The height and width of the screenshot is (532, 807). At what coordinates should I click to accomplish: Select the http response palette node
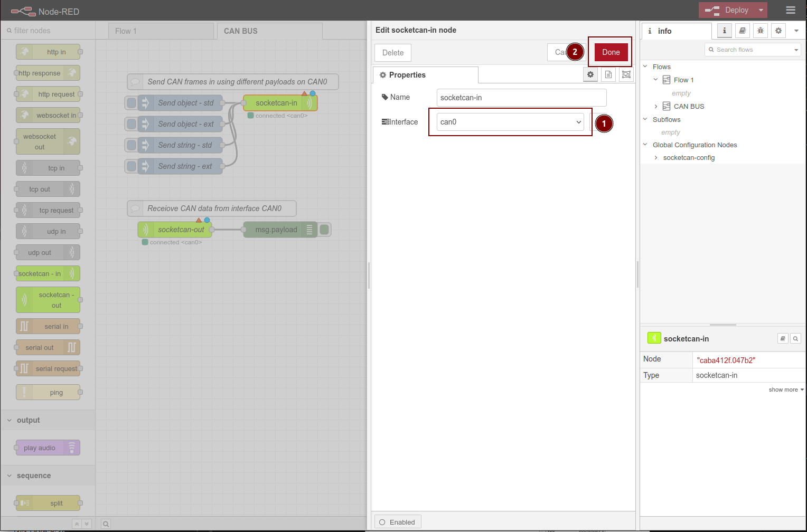click(x=48, y=73)
